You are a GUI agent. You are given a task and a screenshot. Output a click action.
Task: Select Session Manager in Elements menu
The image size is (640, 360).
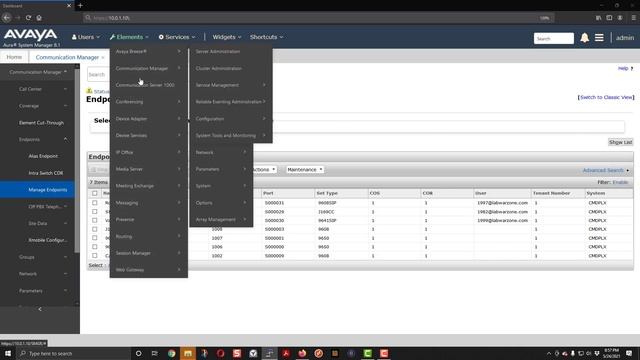[x=149, y=253]
